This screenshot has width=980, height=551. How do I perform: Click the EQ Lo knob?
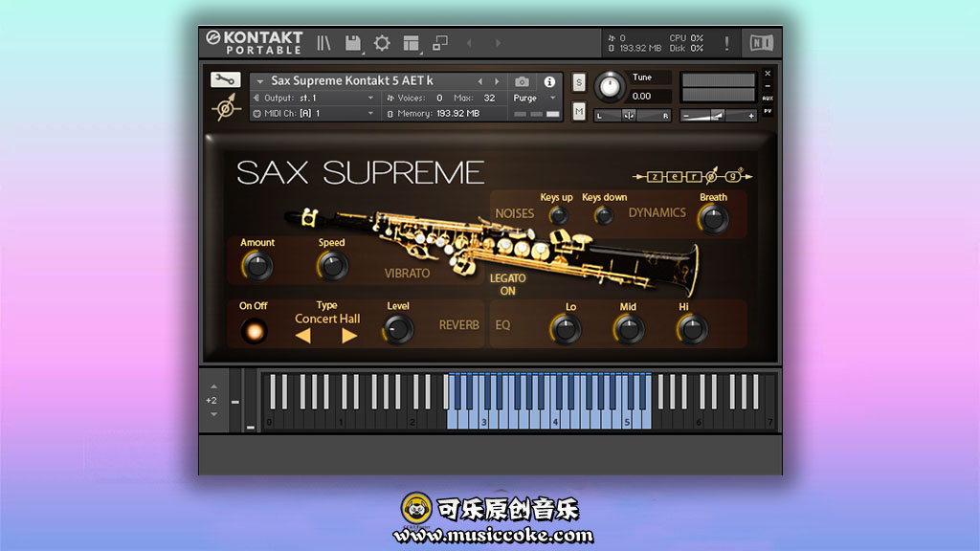click(566, 329)
